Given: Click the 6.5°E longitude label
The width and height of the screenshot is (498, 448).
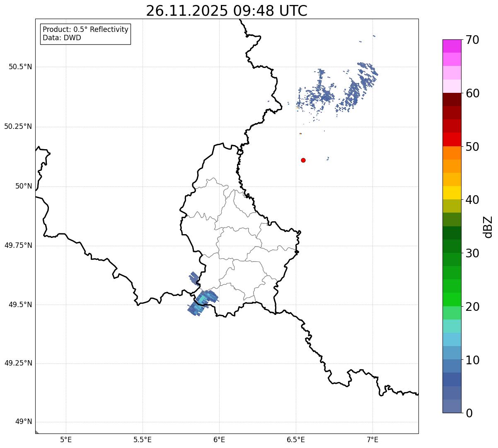Looking at the screenshot, I should click(296, 440).
